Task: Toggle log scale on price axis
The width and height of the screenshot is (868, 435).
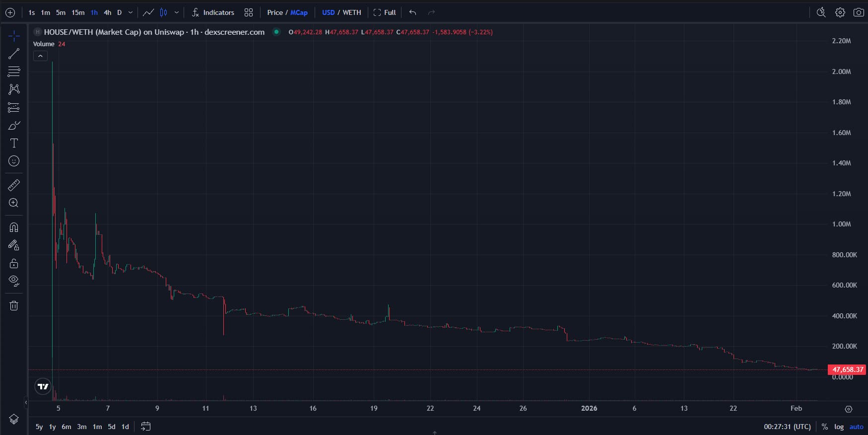Action: click(839, 427)
